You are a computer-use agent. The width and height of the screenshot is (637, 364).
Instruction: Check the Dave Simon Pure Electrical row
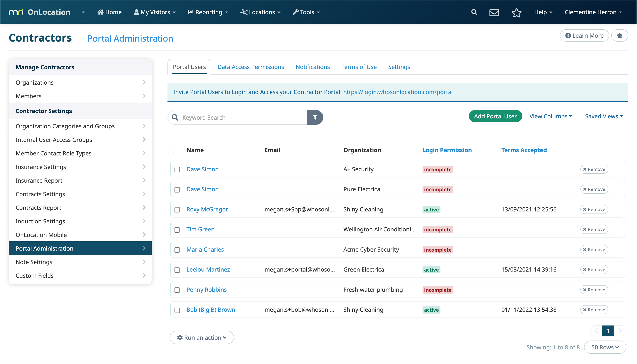(177, 189)
